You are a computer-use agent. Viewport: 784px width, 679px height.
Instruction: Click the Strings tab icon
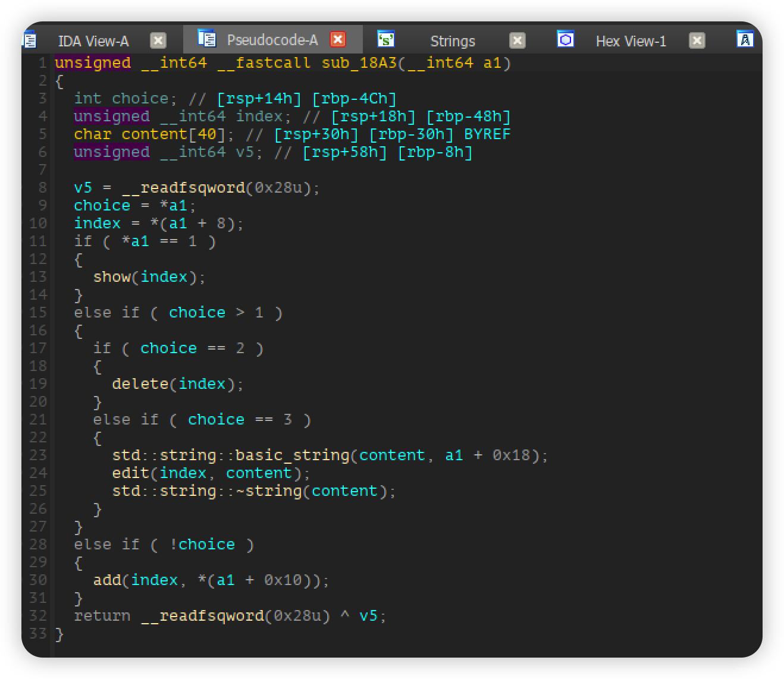(386, 39)
